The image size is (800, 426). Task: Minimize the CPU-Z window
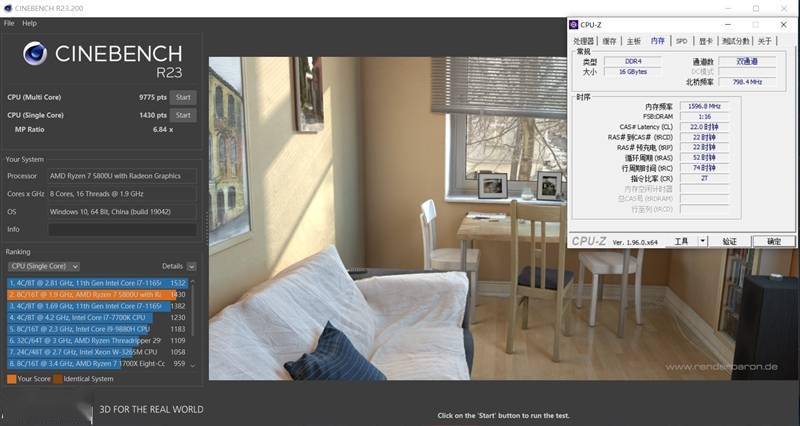pos(728,24)
